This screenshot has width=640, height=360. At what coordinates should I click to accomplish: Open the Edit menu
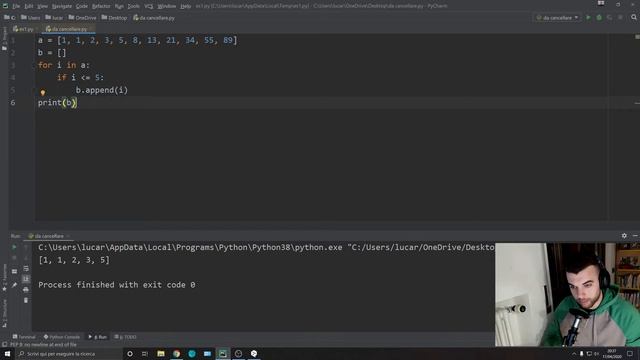[29, 6]
